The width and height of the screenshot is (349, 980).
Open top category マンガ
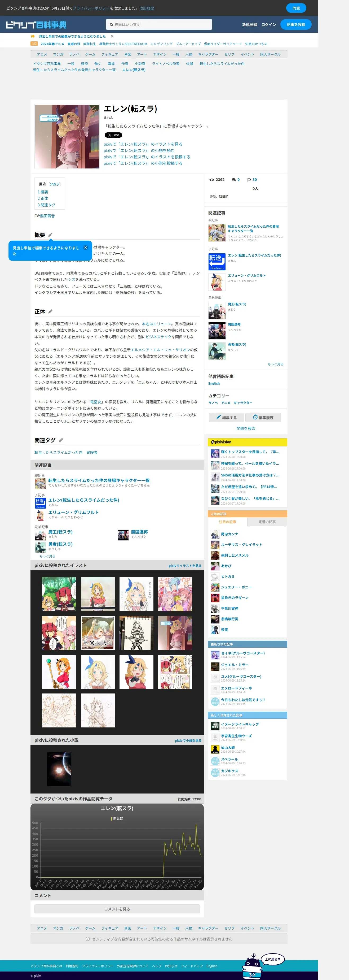coord(58,54)
